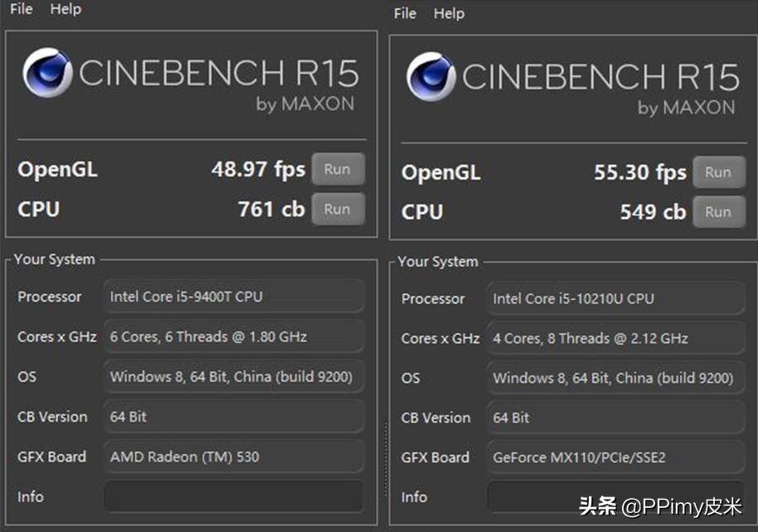Run OpenGL test in left window
758x532 pixels.
point(337,169)
